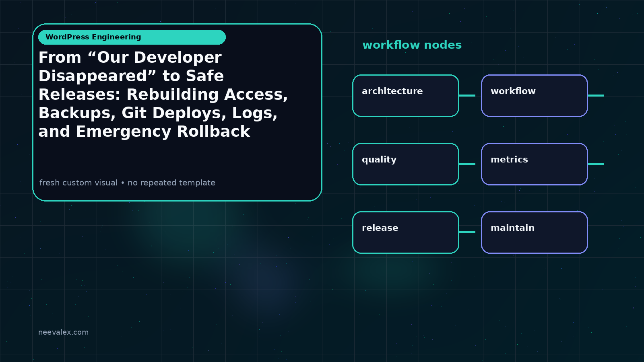Click the WordPress Engineering badge
Viewport: 644px width, 362px height.
point(132,37)
